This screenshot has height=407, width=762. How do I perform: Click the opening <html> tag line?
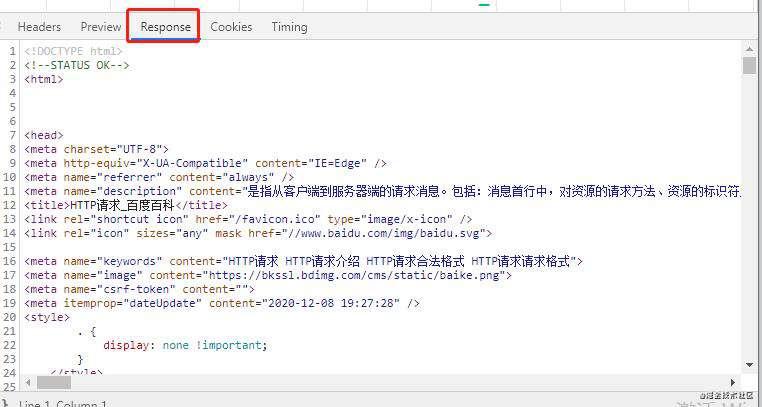pos(44,79)
